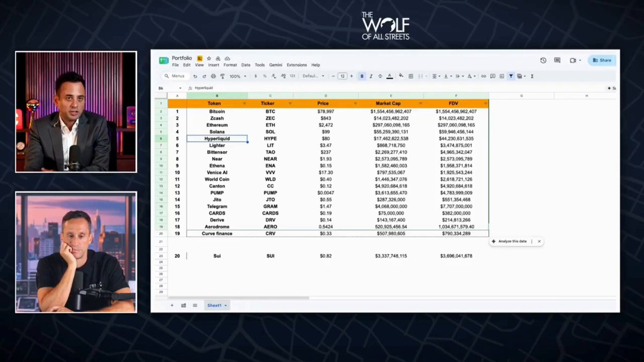This screenshot has height=362, width=644.
Task: Open the Ticker column filter dropdown
Action: click(x=290, y=103)
